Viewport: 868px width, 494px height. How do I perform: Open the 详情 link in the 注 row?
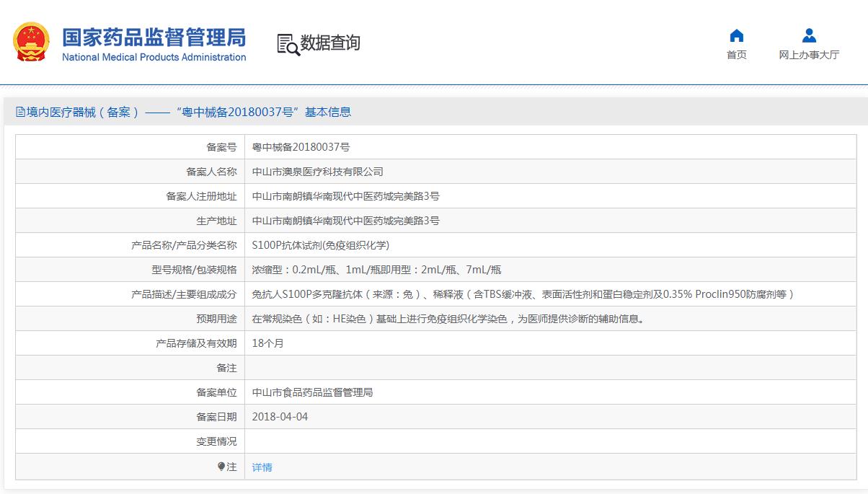(x=262, y=467)
